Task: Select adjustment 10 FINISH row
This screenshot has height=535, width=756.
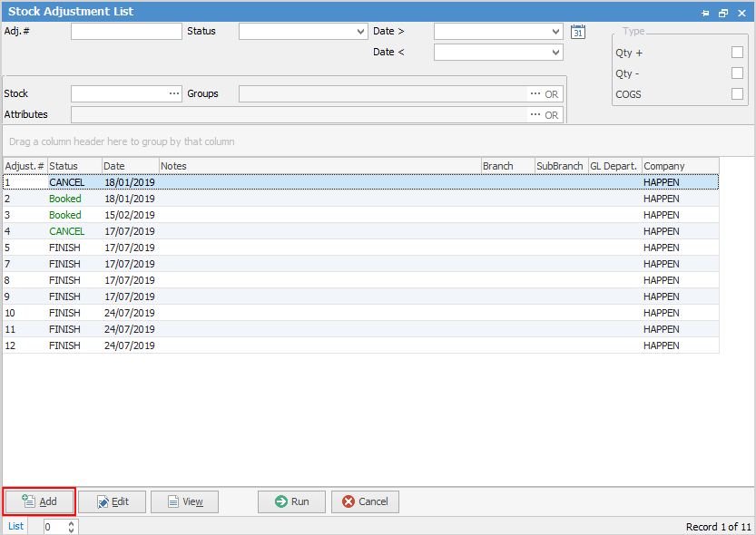Action: coord(361,313)
